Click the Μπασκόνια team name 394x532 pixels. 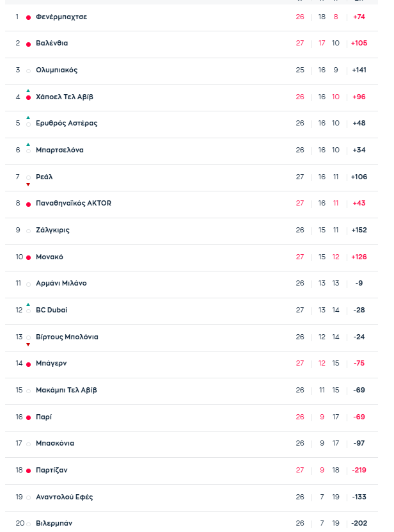[55, 443]
